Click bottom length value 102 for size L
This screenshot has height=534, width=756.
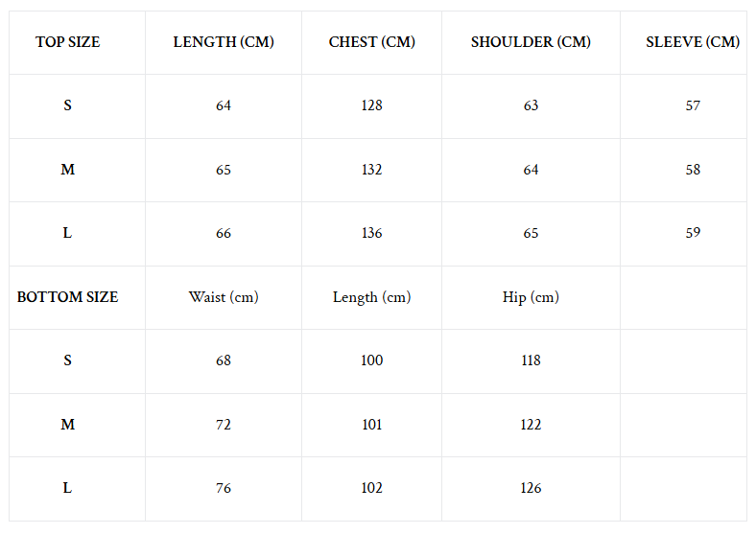tap(371, 488)
